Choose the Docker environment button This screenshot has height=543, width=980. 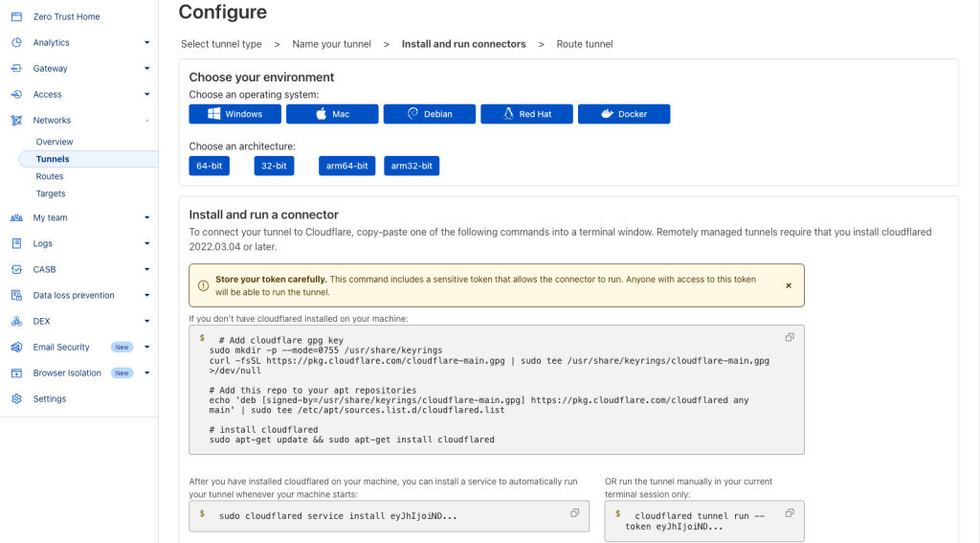[624, 114]
